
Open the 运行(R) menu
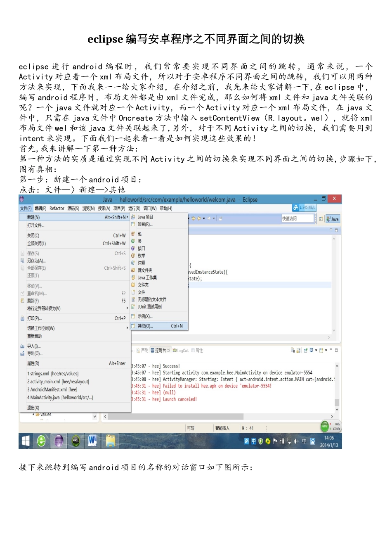tap(134, 209)
